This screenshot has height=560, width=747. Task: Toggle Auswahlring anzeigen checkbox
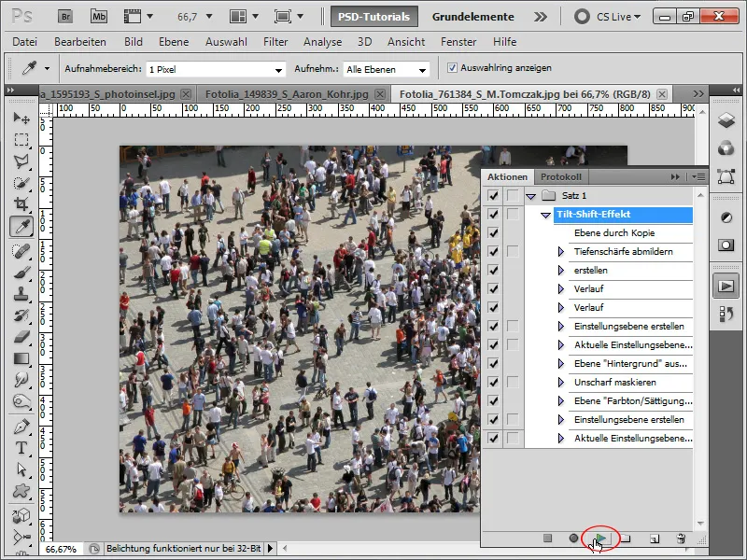tap(452, 67)
